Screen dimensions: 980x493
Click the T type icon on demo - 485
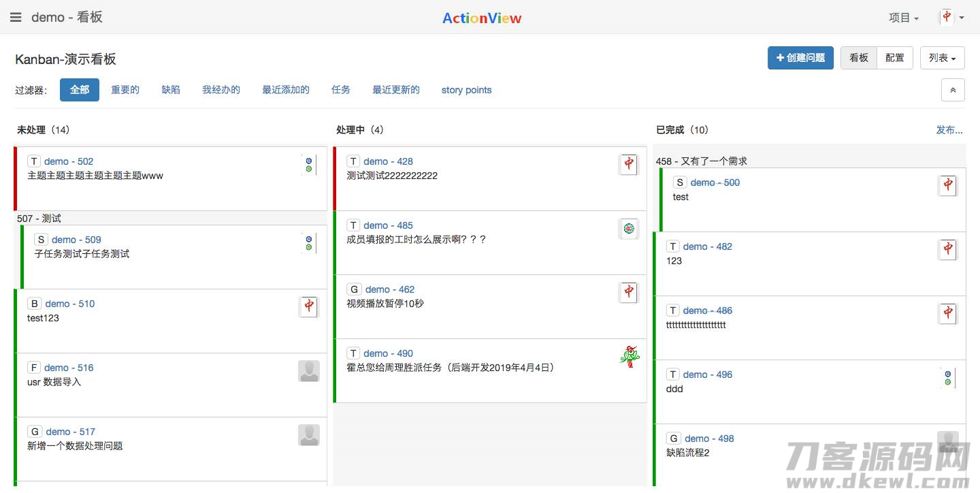point(353,225)
